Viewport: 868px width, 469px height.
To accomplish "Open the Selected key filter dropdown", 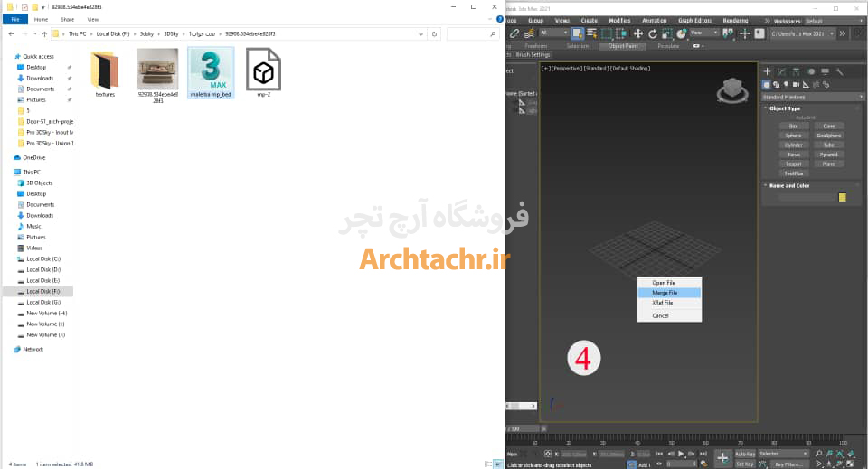I will tap(783, 454).
